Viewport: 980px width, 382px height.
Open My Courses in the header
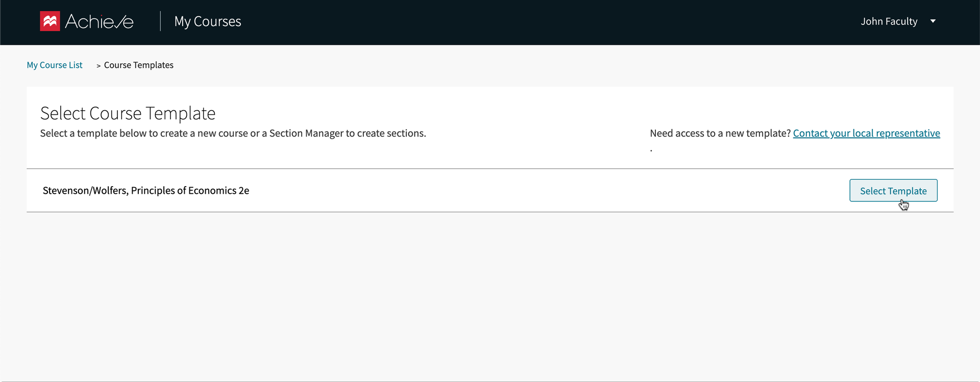click(208, 21)
